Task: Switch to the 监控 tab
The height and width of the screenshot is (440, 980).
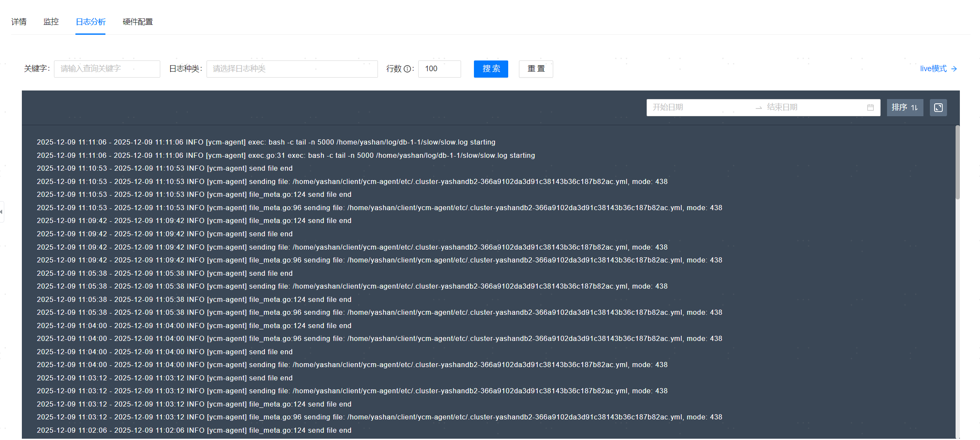Action: pyautogui.click(x=51, y=22)
